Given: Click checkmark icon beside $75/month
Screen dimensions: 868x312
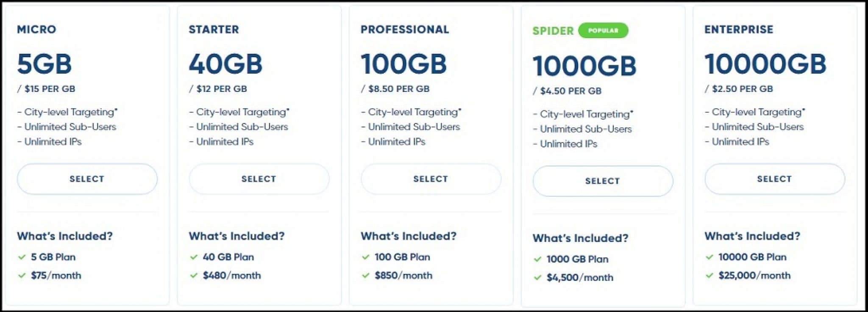Looking at the screenshot, I should pyautogui.click(x=22, y=276).
